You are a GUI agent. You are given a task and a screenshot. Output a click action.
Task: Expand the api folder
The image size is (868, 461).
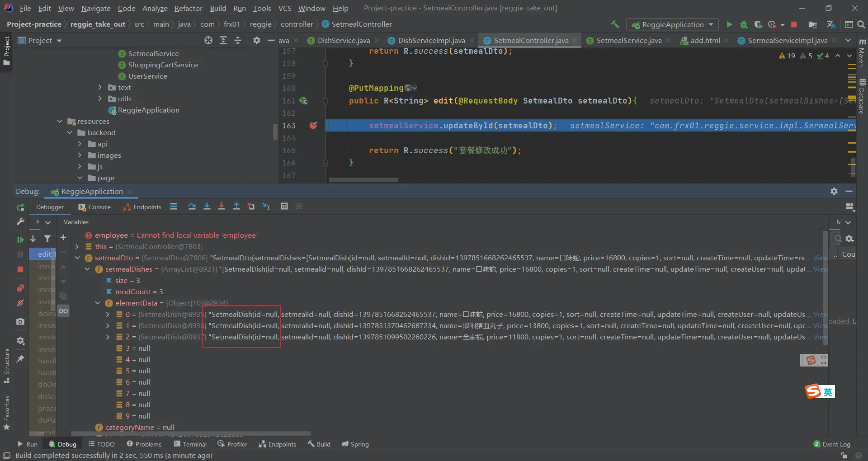pos(80,144)
